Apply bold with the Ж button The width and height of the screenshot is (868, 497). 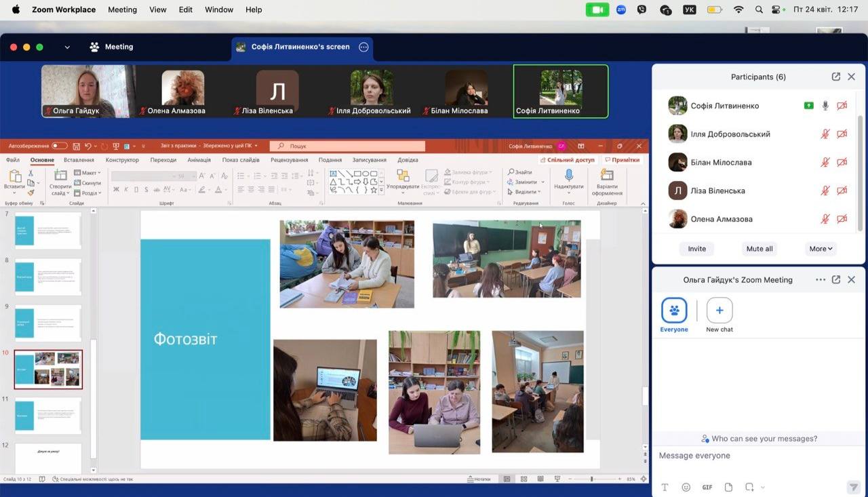pyautogui.click(x=116, y=189)
